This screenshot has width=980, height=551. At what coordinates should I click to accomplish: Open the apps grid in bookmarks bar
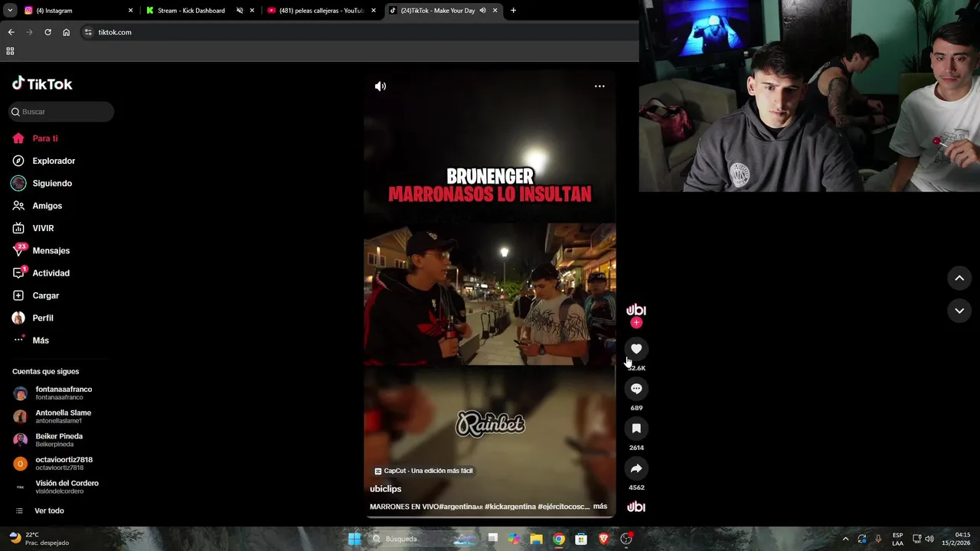[x=10, y=51]
